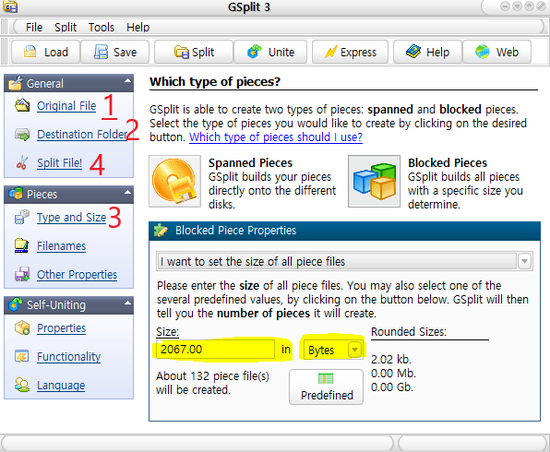The height and width of the screenshot is (452, 550).
Task: Open the Tools menu
Action: [x=101, y=27]
